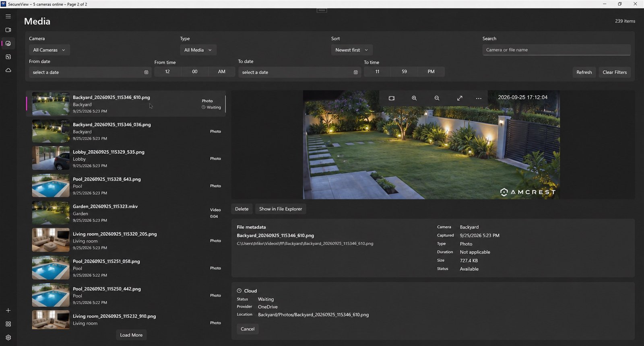
Task: Click the Available status value
Action: click(x=469, y=269)
